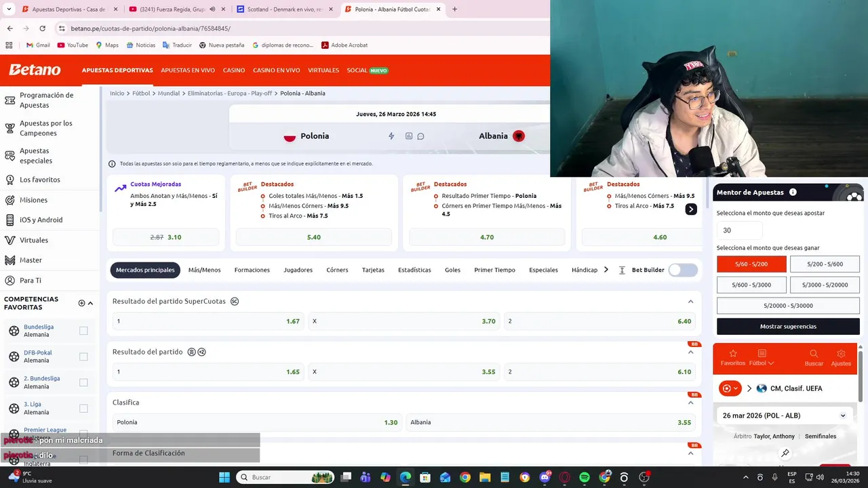
Task: Click the iOS y Android phone icon
Action: coord(9,220)
